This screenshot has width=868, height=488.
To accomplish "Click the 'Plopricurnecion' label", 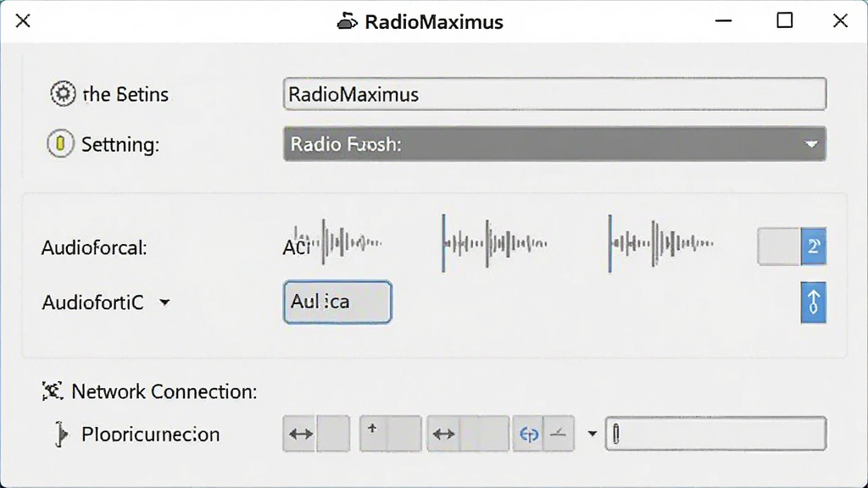I will [150, 435].
